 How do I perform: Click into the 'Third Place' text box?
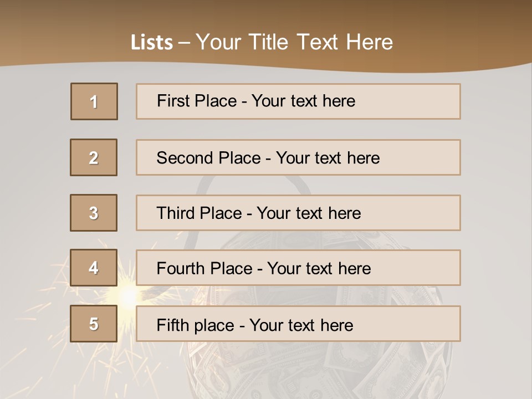[x=298, y=213]
